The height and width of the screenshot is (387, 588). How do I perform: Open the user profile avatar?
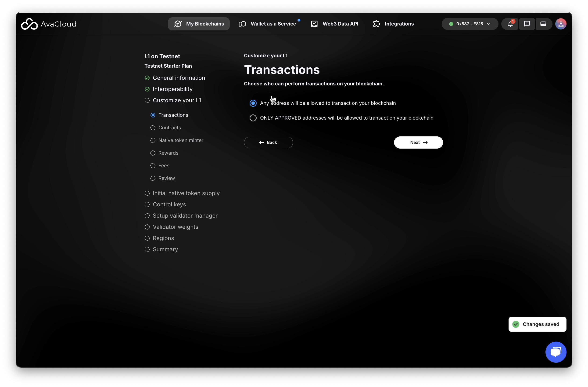[x=561, y=24]
